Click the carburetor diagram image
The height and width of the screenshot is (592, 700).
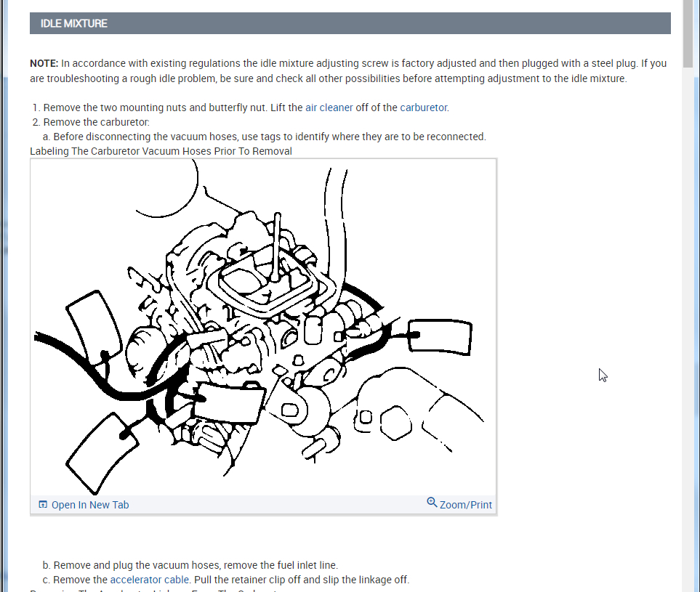(263, 327)
